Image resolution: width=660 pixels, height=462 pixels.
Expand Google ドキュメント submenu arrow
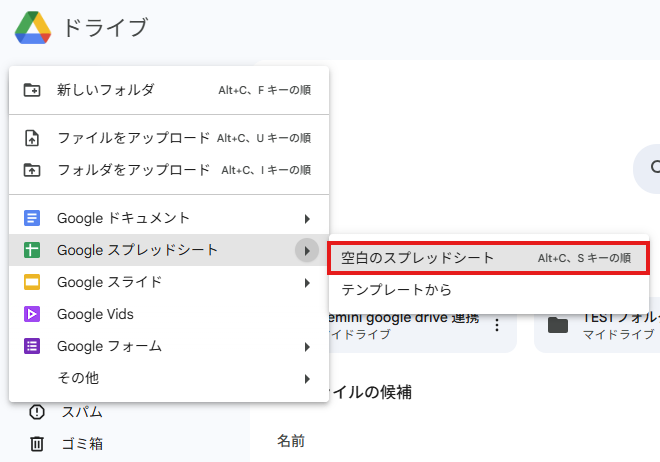coord(307,219)
